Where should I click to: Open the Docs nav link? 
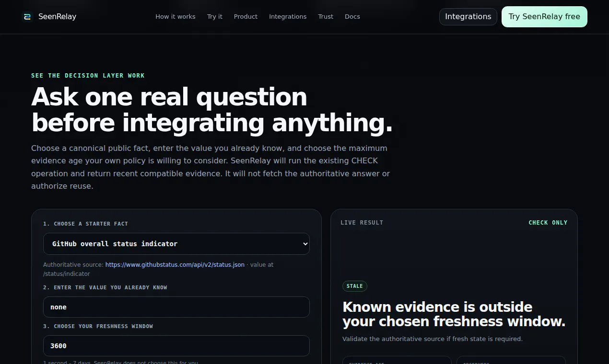pos(352,17)
